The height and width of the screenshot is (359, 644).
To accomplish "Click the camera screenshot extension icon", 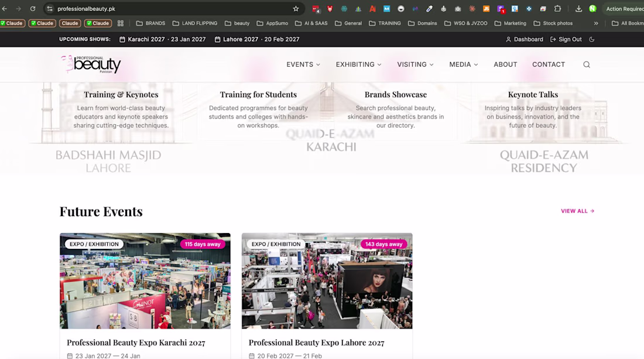I will point(458,9).
